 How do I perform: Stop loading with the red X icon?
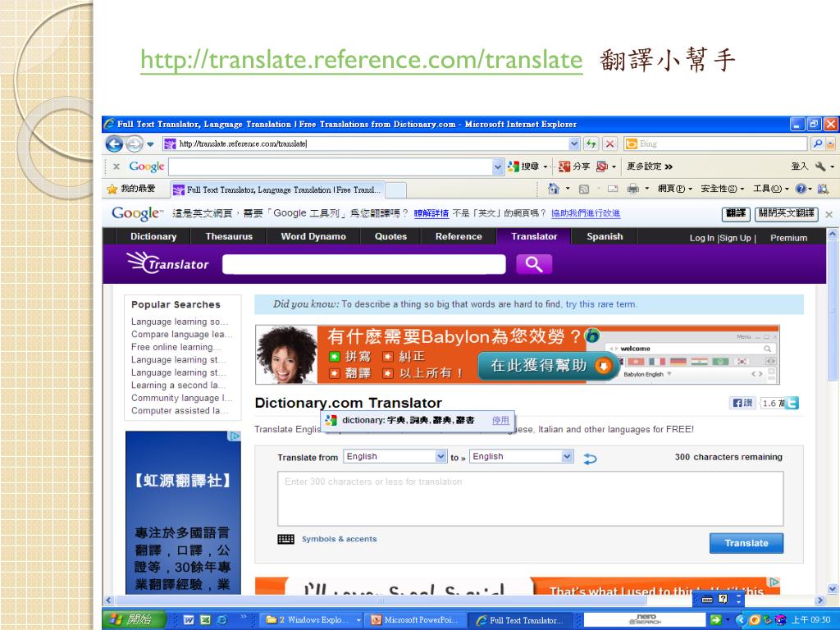click(x=609, y=144)
